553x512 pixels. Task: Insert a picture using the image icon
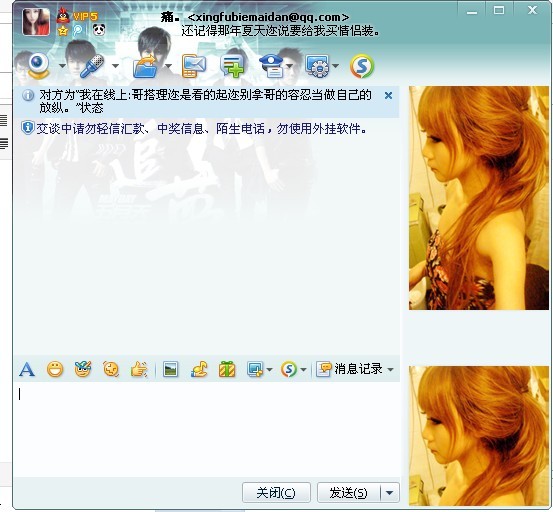tap(171, 370)
